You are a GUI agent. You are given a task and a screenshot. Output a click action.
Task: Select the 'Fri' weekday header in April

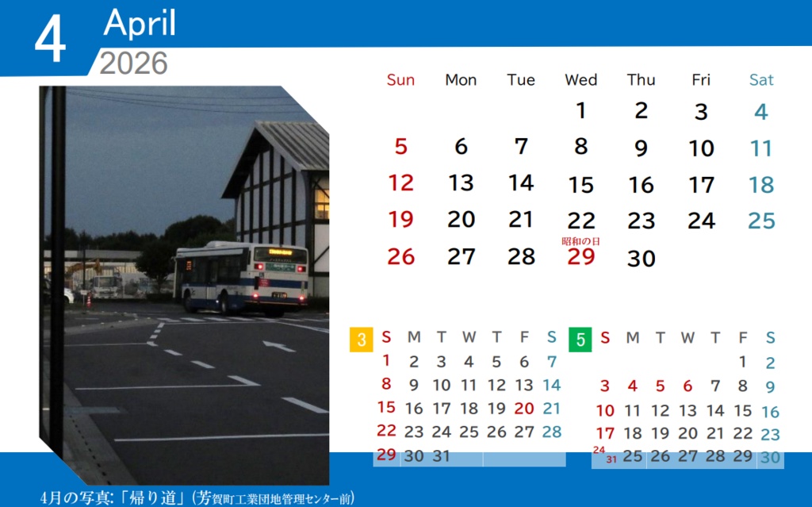coord(701,80)
